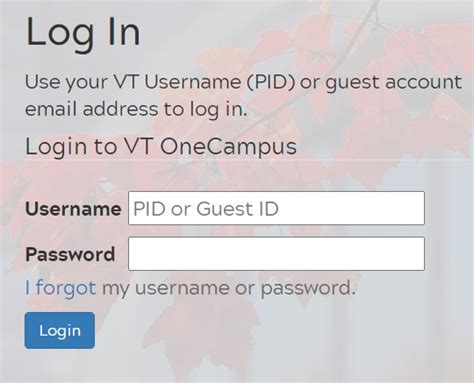Click the white text "Login" on the button
474x383 pixels.
point(60,331)
